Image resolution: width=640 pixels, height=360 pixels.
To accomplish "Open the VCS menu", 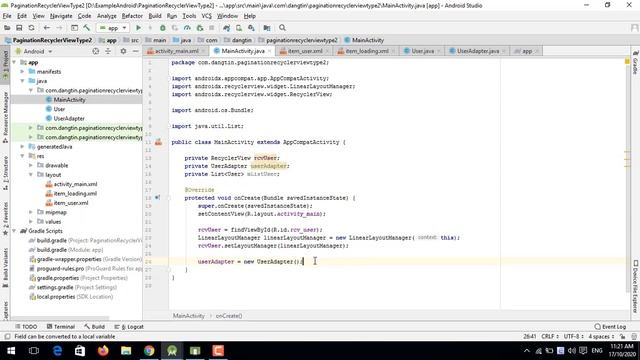I will [x=207, y=16].
